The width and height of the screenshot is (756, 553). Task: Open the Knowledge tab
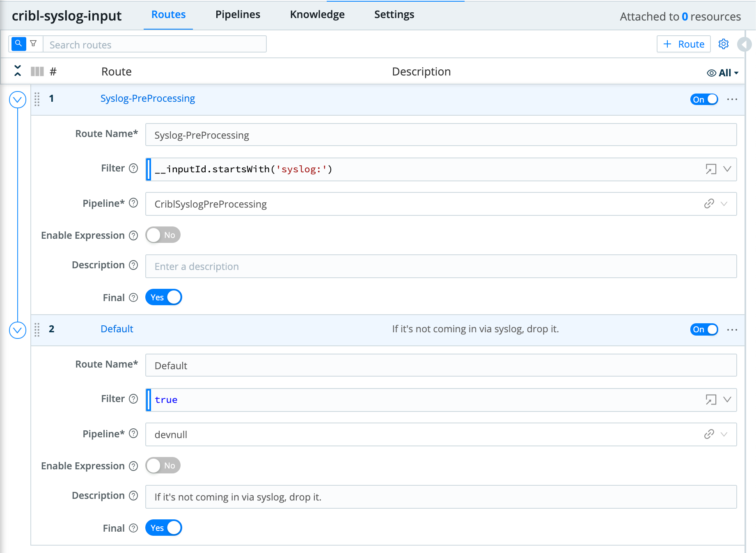[x=317, y=14]
